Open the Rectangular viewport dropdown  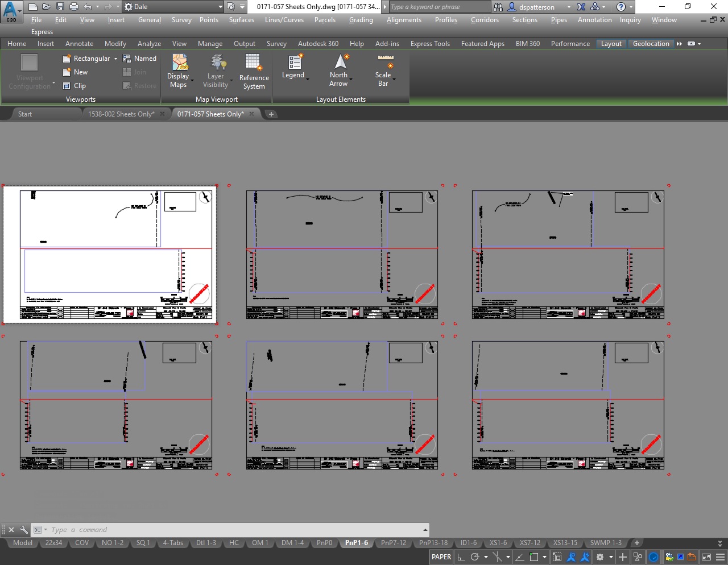pyautogui.click(x=115, y=58)
